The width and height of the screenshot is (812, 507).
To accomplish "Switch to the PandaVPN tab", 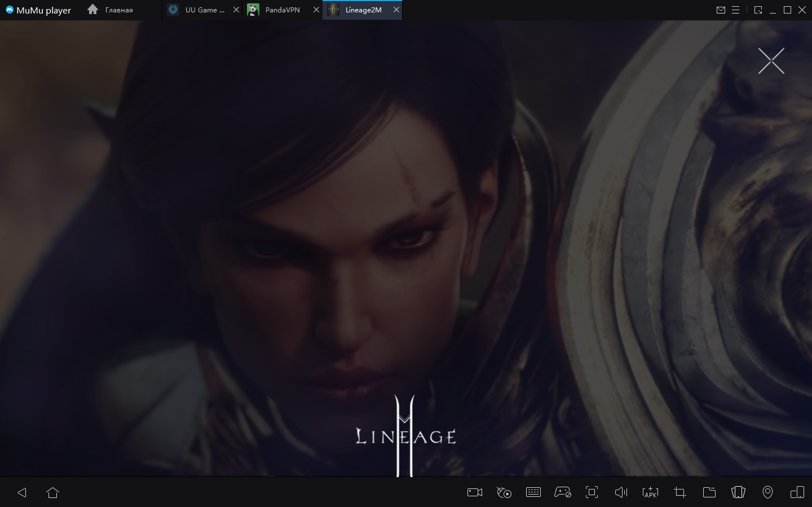I will (x=282, y=10).
